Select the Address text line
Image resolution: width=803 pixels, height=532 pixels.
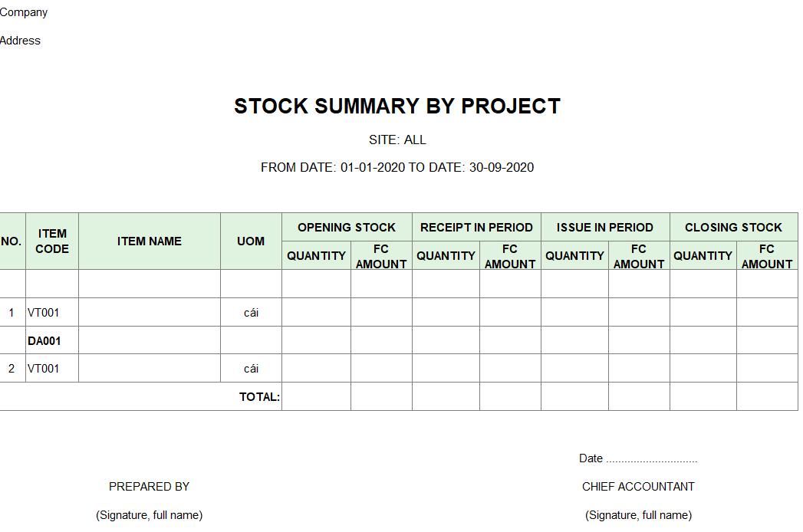pos(20,41)
